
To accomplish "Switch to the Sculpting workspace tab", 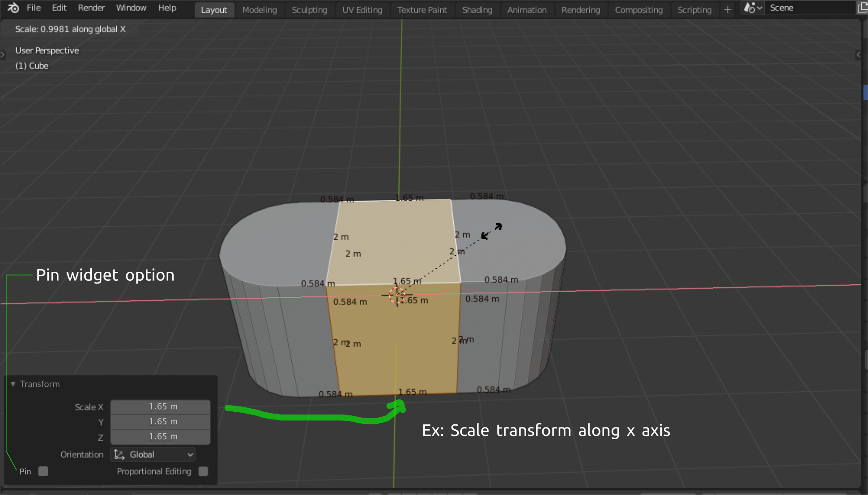I will [x=310, y=10].
